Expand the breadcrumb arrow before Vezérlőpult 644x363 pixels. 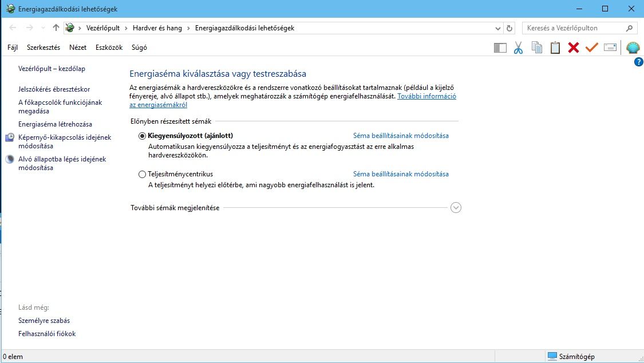80,28
